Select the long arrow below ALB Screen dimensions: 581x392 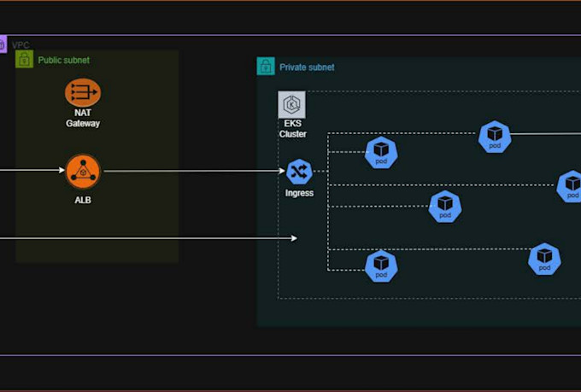click(x=148, y=238)
